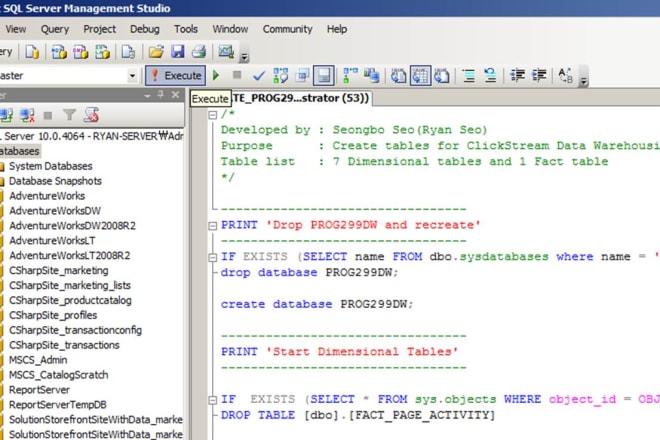Decrease indent toolbar icon
Image resolution: width=660 pixels, height=440 pixels.
point(517,76)
